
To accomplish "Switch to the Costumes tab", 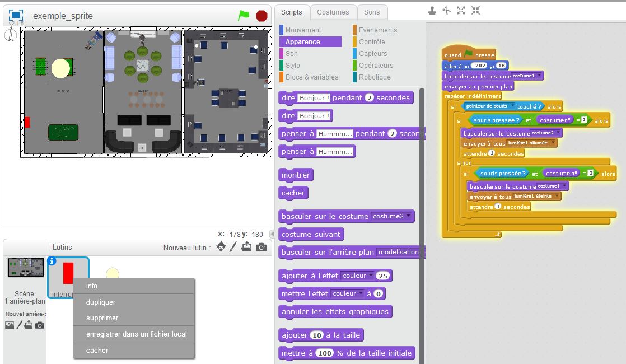I will coord(333,12).
